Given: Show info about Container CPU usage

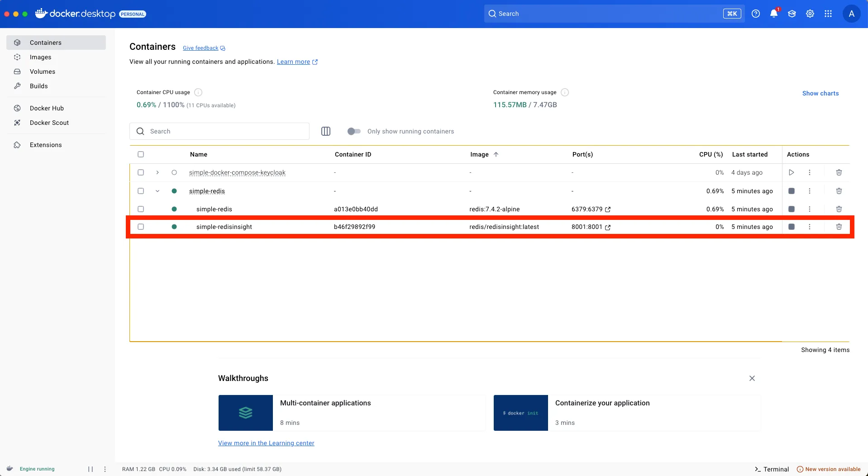Looking at the screenshot, I should pos(198,92).
